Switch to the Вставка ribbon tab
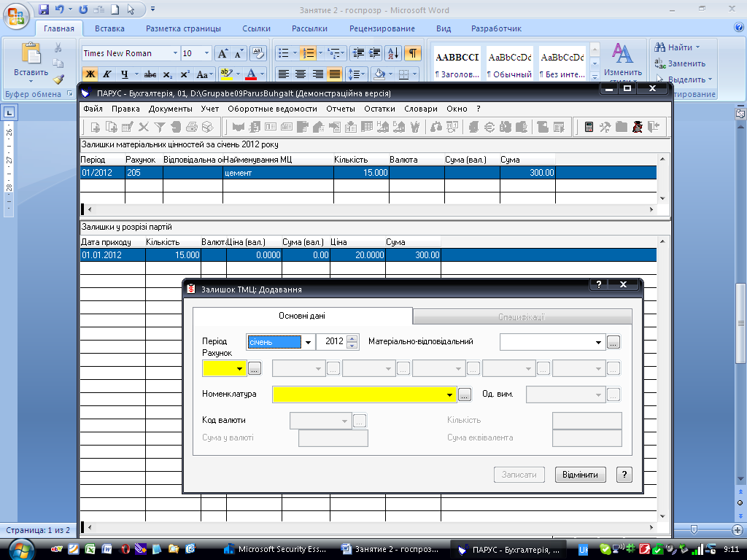 (x=109, y=28)
